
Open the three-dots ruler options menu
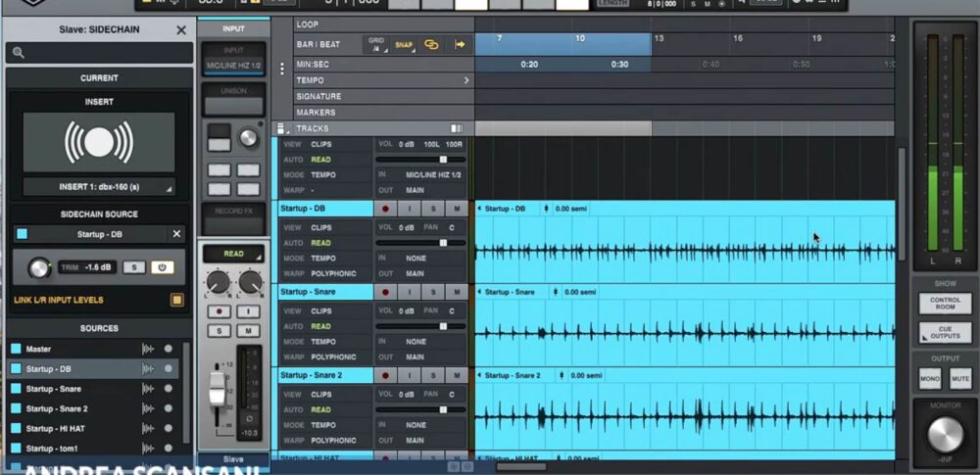[282, 69]
